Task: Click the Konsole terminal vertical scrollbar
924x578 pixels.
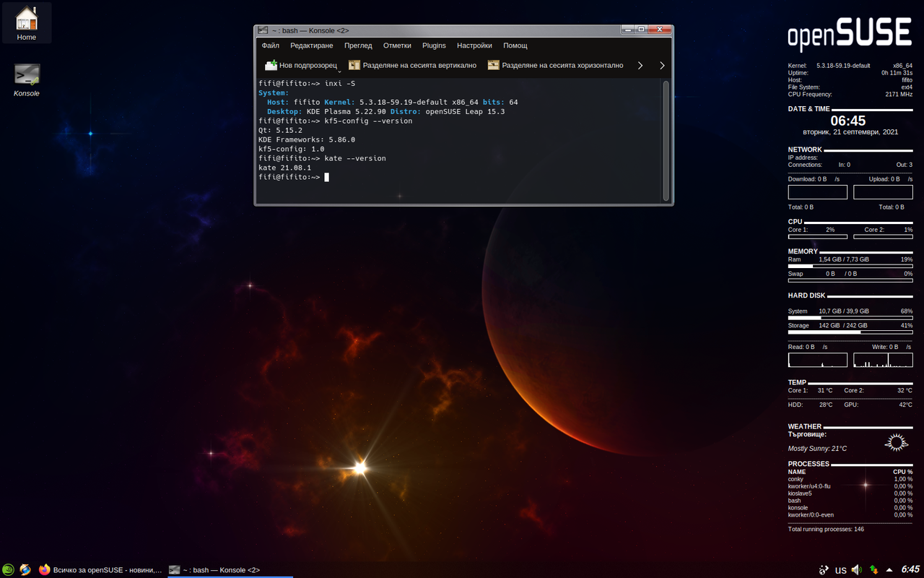Action: click(x=666, y=140)
